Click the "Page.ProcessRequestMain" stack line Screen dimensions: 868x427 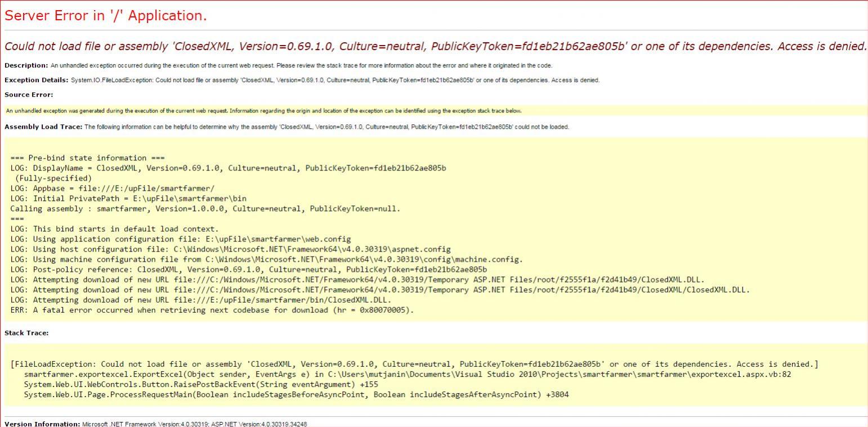coord(296,394)
